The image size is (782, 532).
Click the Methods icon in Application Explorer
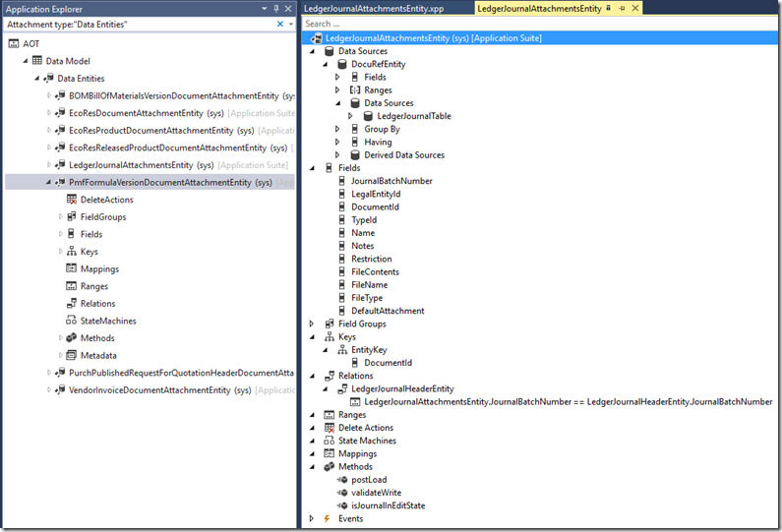tap(72, 337)
